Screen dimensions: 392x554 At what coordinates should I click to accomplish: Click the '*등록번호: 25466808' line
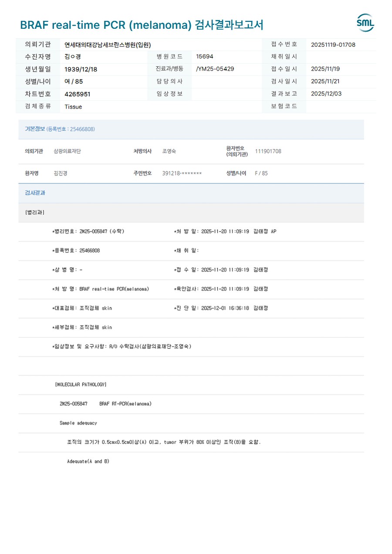(x=76, y=251)
